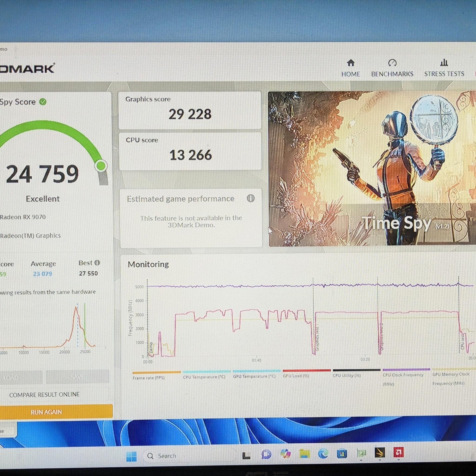Open the BENCHMARKS section
476x476 pixels.
392,68
